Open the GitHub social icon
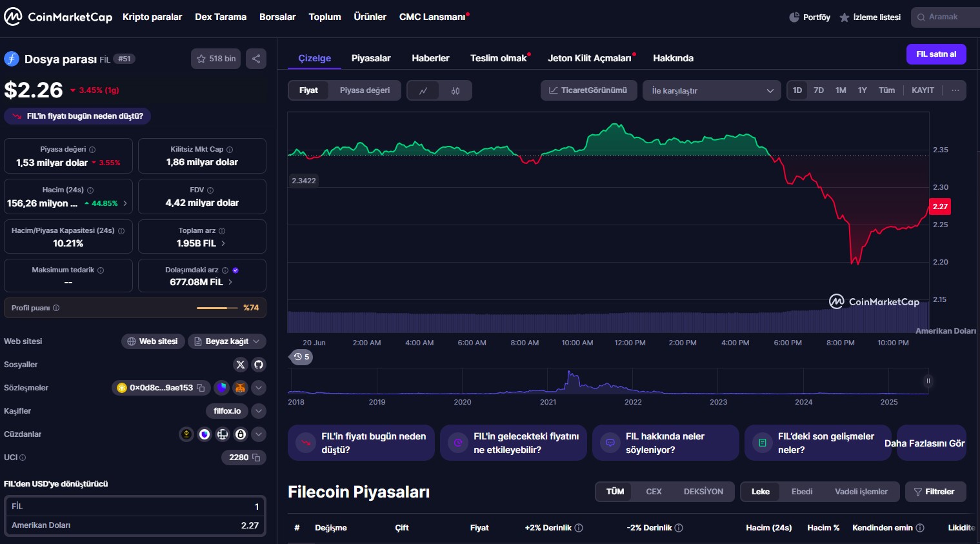The image size is (980, 544). tap(259, 365)
